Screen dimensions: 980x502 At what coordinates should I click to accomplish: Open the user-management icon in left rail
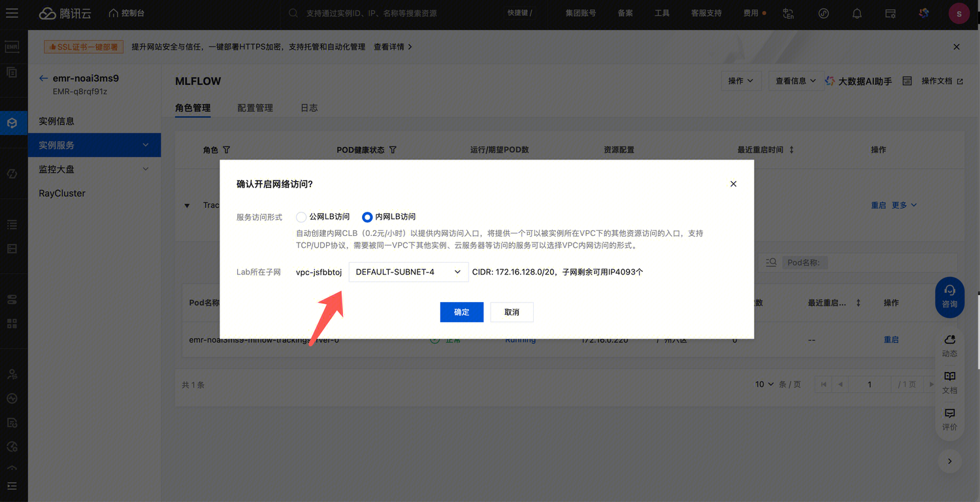12,375
